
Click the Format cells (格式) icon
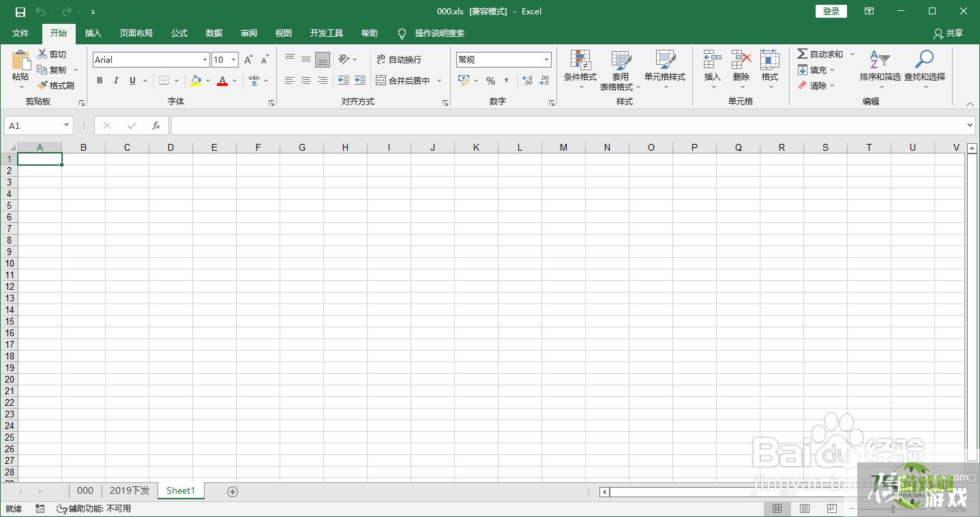pos(770,60)
